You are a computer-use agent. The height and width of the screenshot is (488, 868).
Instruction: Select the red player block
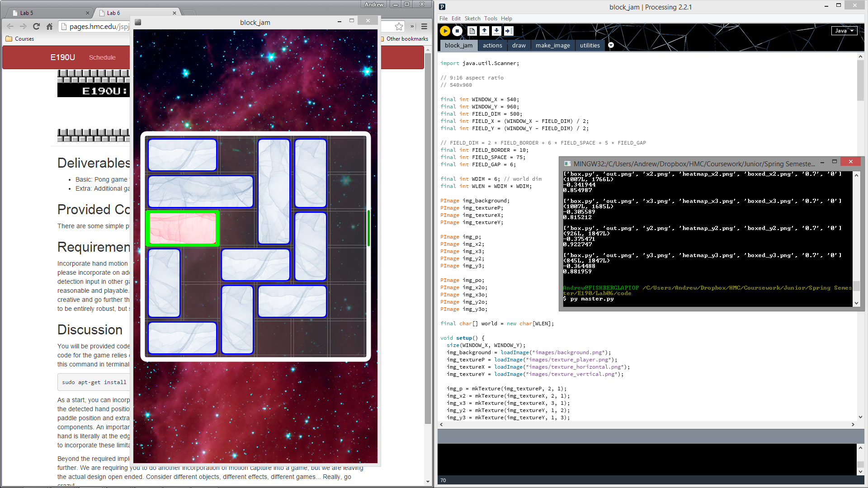183,229
